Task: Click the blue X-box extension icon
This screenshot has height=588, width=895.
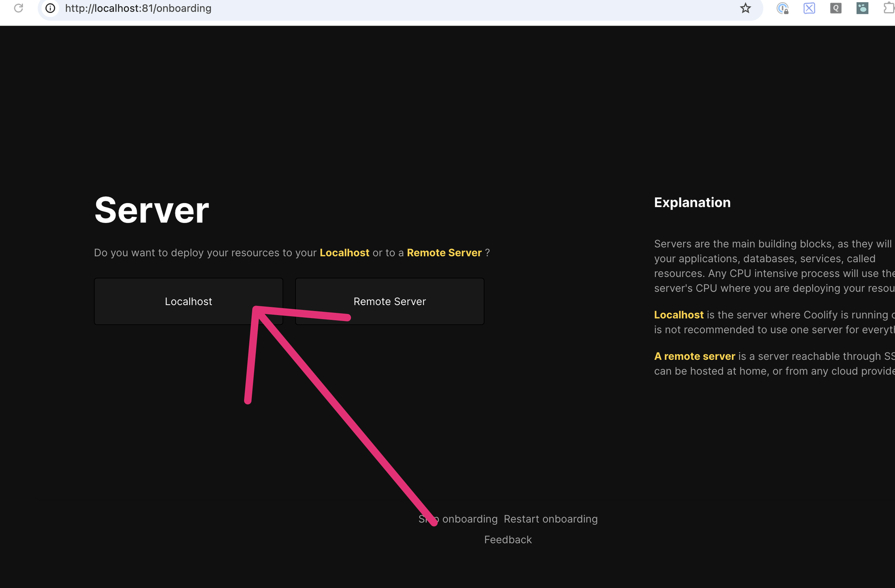Action: [x=809, y=8]
